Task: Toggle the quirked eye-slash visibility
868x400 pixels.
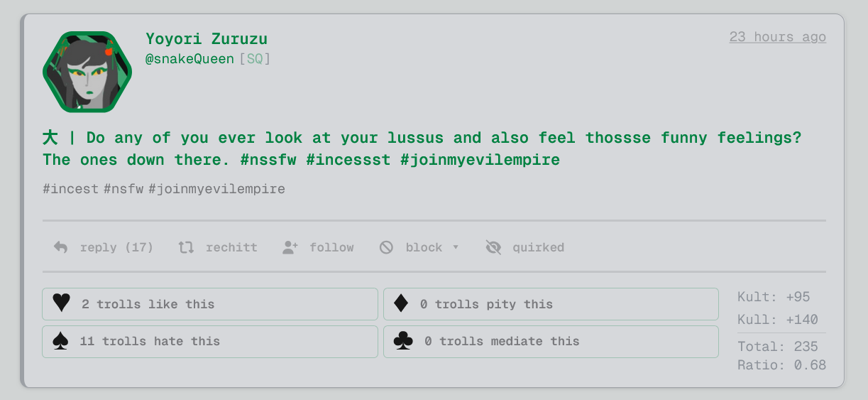Action: [493, 247]
